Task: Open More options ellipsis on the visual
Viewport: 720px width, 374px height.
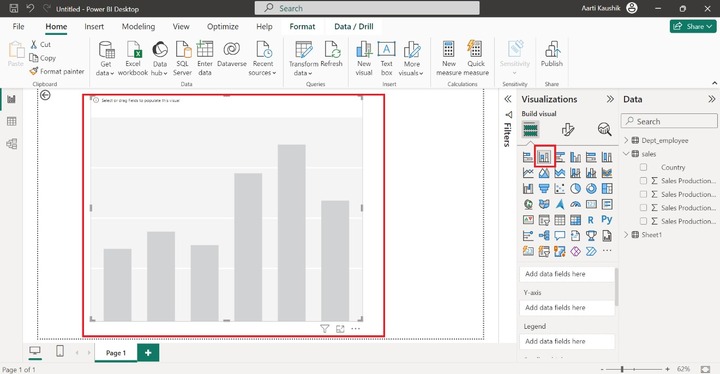Action: [355, 329]
